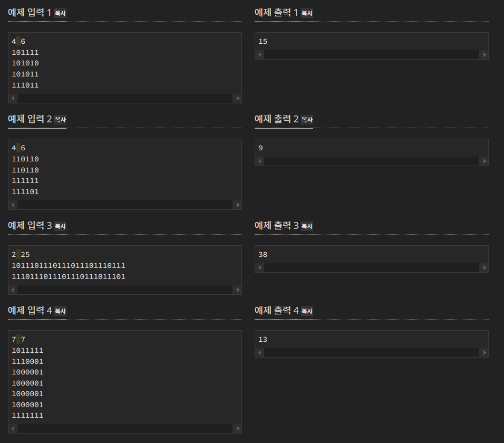The width and height of the screenshot is (504, 443).
Task: Click the 예제 입력 1 heading
Action: click(x=29, y=13)
